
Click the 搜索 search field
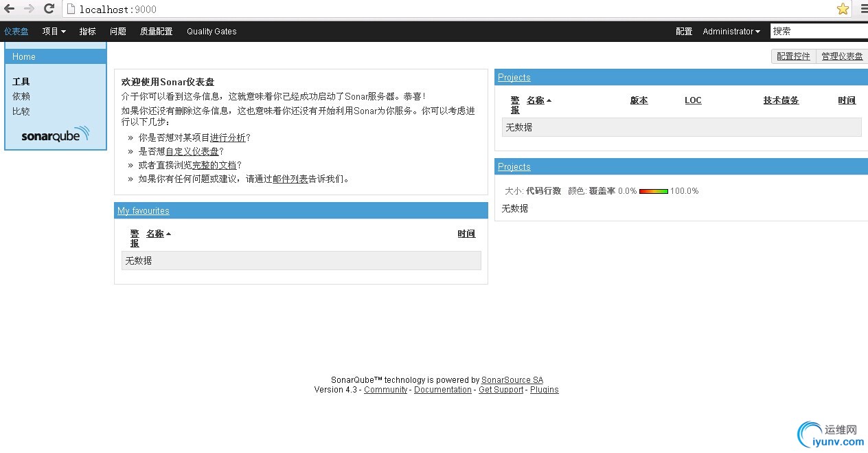tap(819, 31)
